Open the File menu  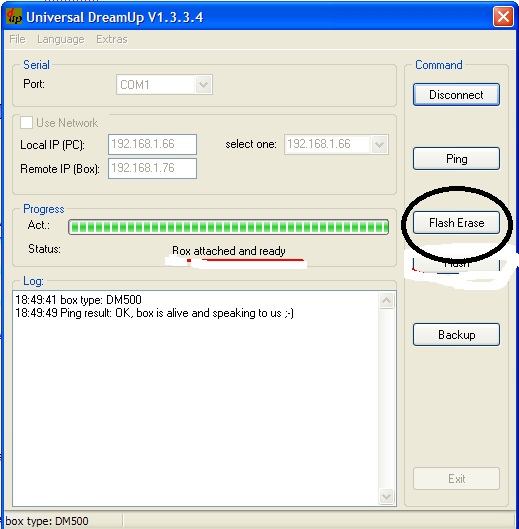17,39
